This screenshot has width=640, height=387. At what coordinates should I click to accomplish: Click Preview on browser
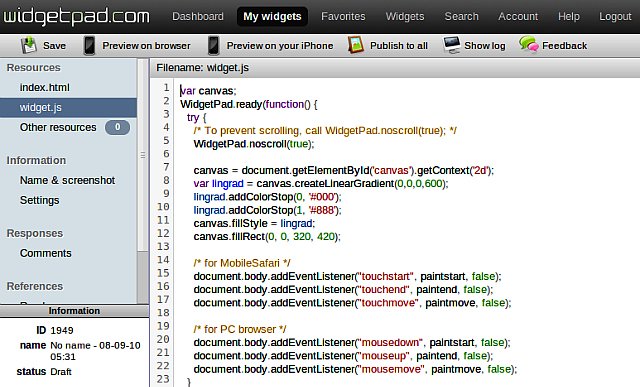coord(147,46)
